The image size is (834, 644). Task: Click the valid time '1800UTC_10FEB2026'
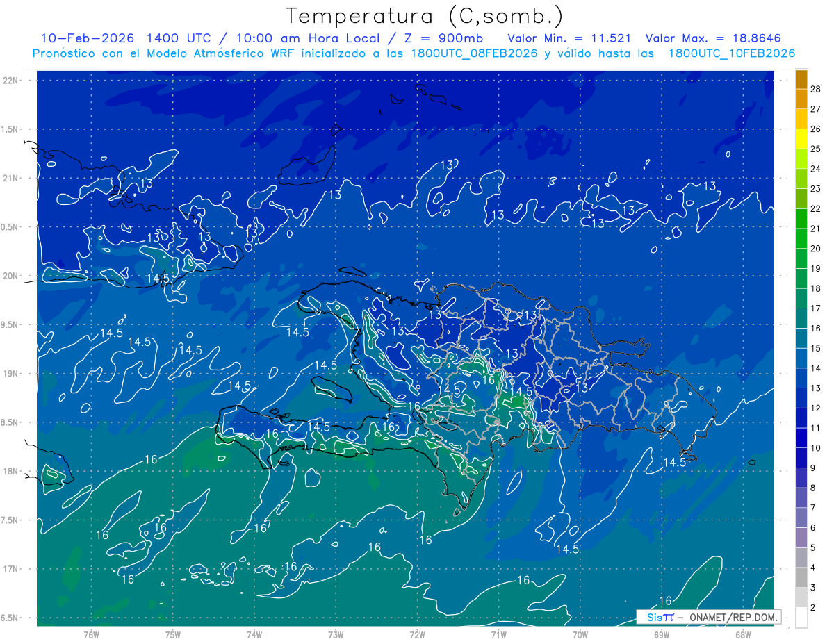(731, 53)
